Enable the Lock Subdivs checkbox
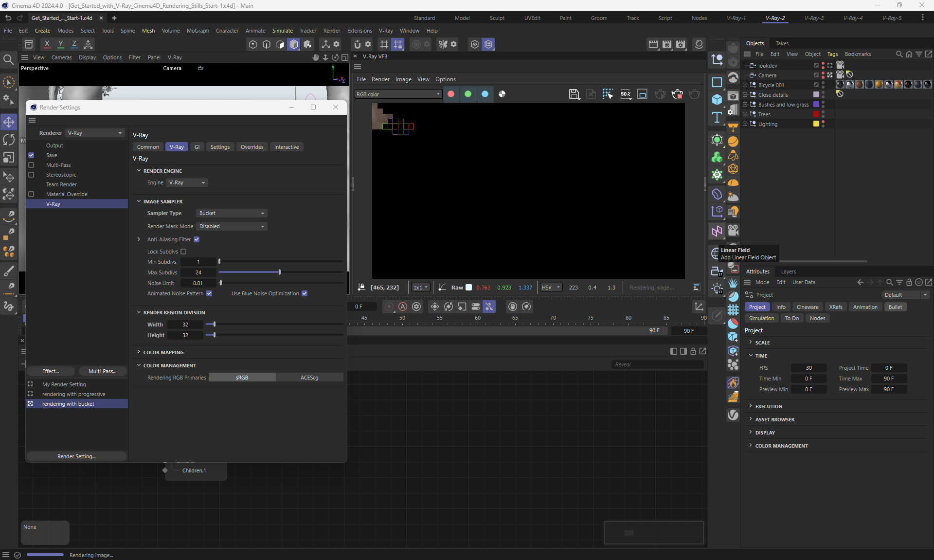 click(x=183, y=252)
